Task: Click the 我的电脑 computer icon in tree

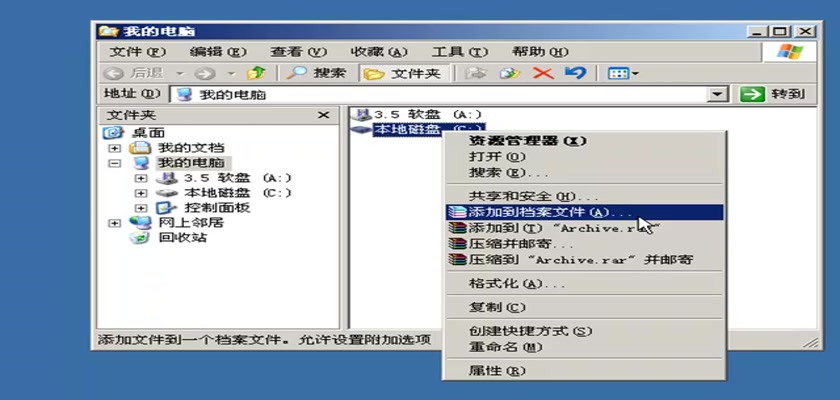Action: click(x=140, y=163)
